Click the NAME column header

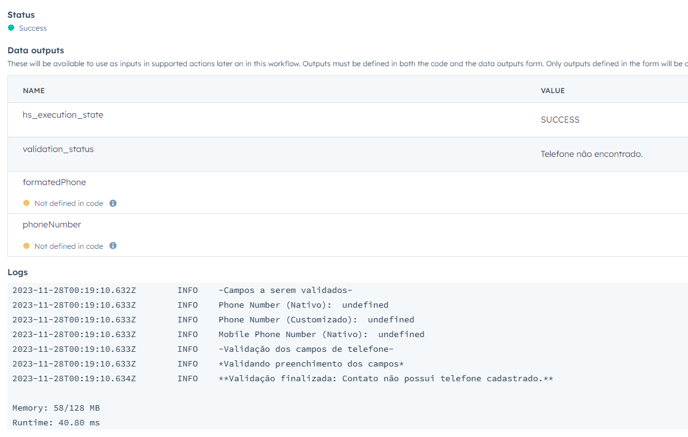tap(34, 91)
